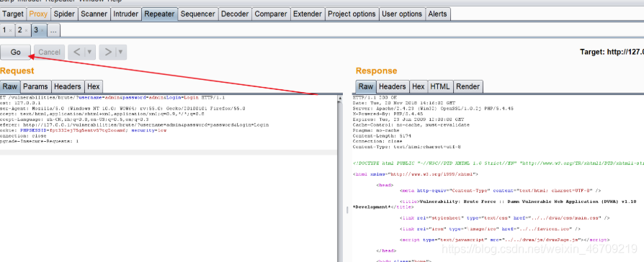Click the request pane vertical scrollbar

340,178
